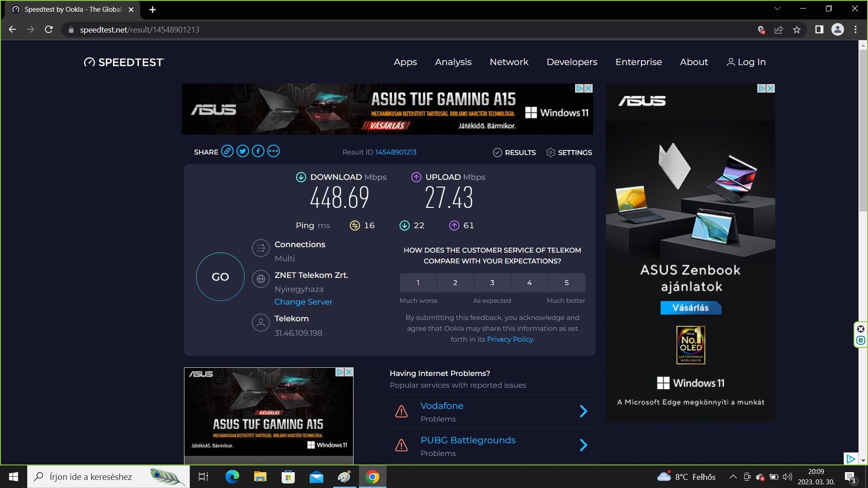Open more share options ellipsis icon

coord(274,151)
